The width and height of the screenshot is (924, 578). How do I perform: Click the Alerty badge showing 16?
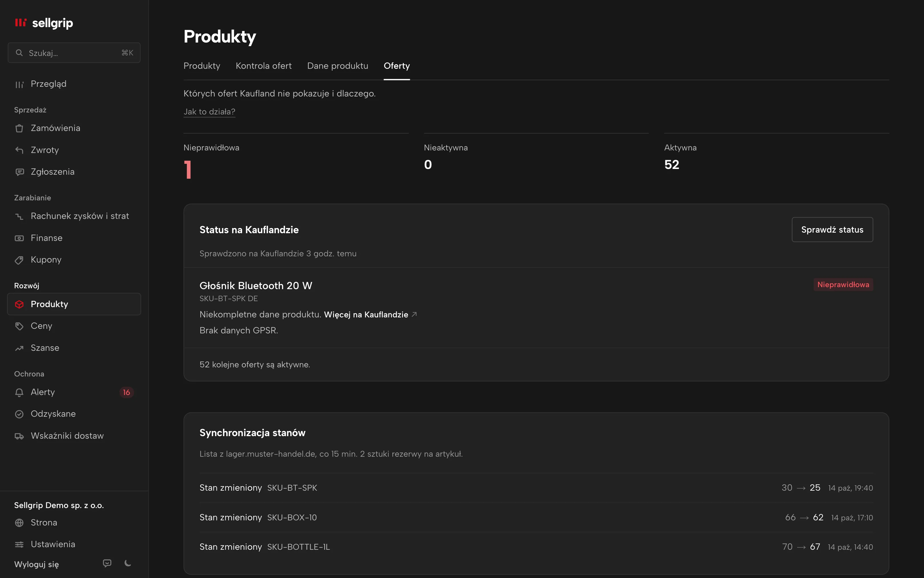[126, 392]
